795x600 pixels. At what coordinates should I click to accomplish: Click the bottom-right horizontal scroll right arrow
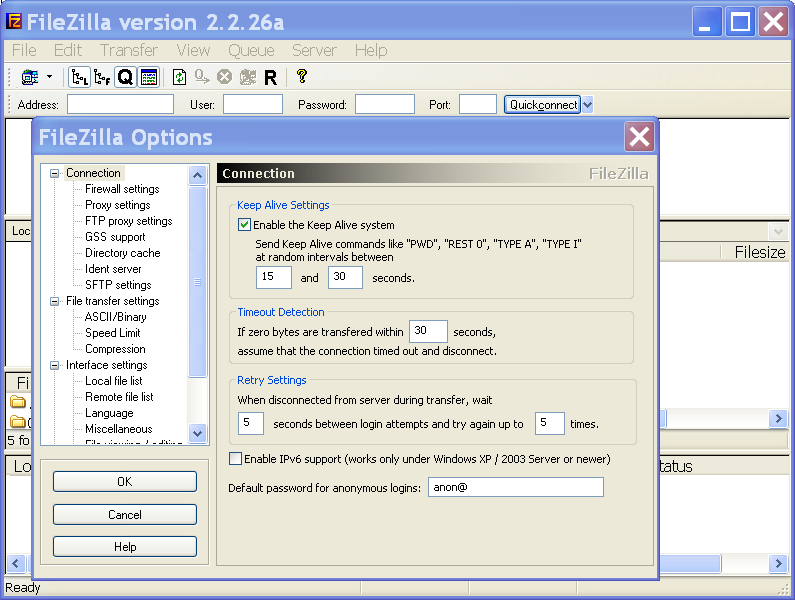coord(778,563)
